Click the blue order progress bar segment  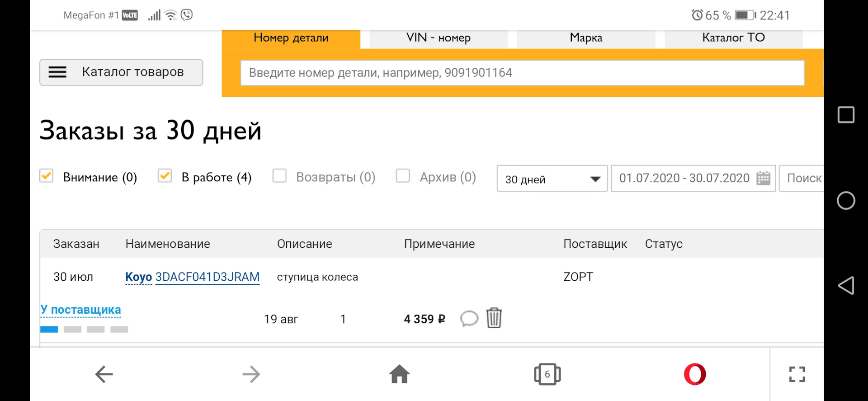click(49, 329)
